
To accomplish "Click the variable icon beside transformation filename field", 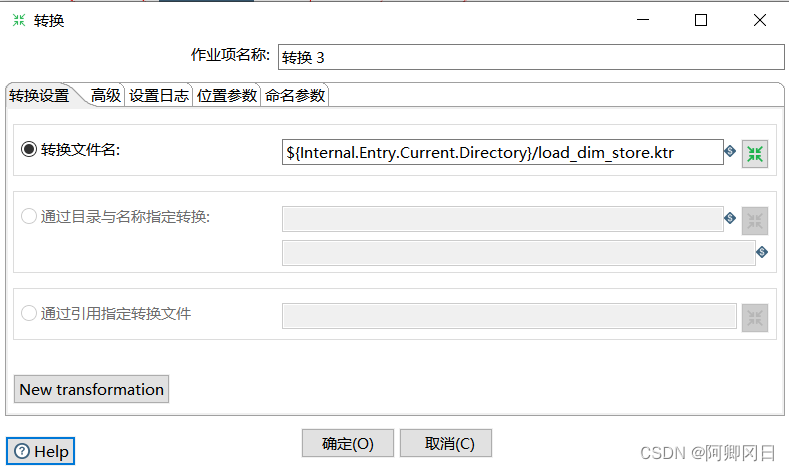I will tap(730, 152).
